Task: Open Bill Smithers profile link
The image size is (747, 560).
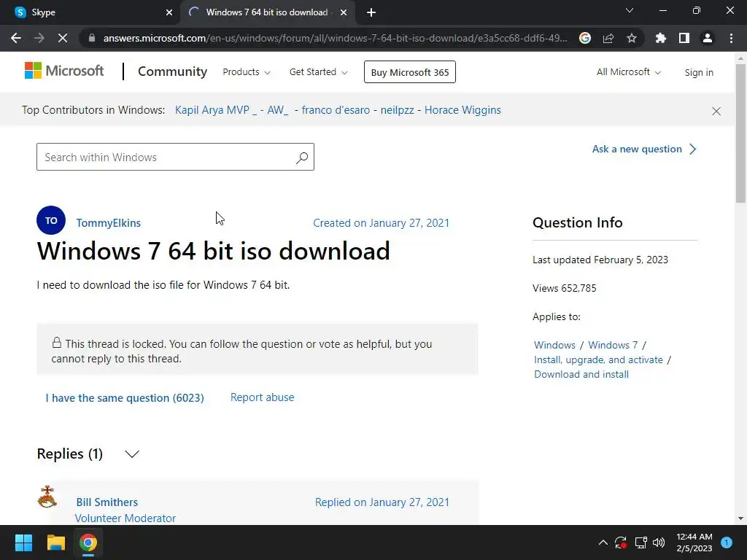Action: (x=107, y=502)
